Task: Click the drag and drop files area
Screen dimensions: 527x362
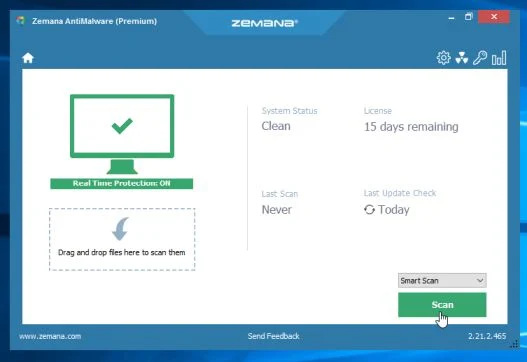Action: [x=122, y=239]
